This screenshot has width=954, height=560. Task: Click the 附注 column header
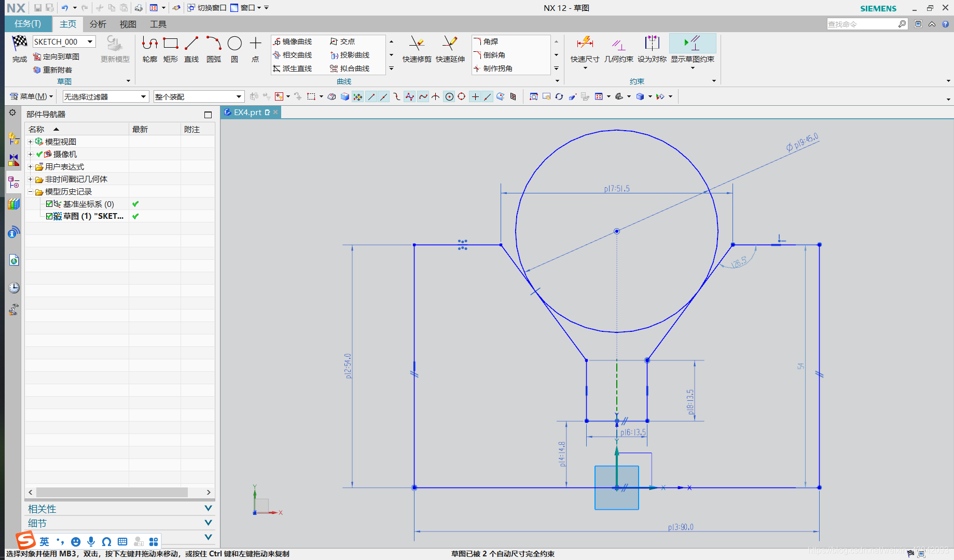198,129
